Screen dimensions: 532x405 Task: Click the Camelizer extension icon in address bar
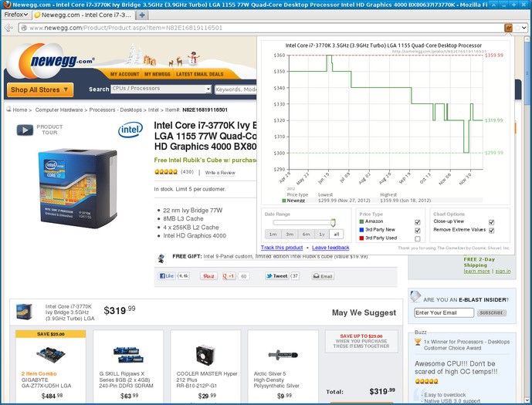(x=508, y=28)
